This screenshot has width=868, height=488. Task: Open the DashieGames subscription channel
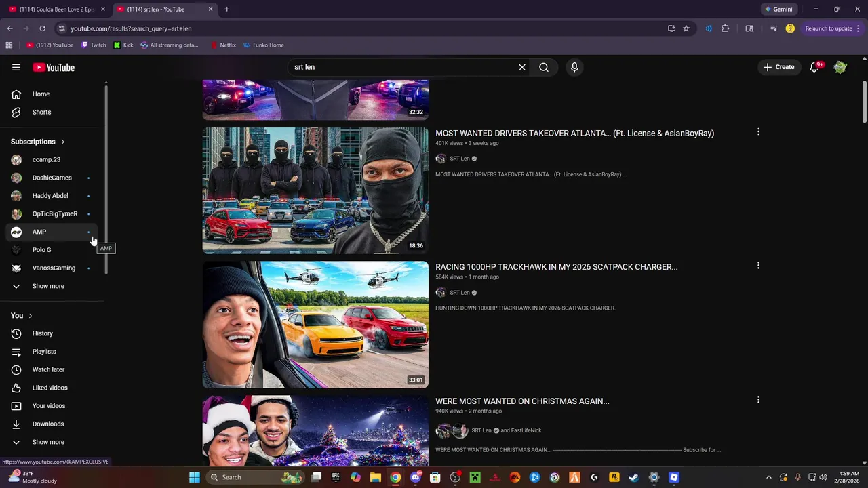click(53, 178)
